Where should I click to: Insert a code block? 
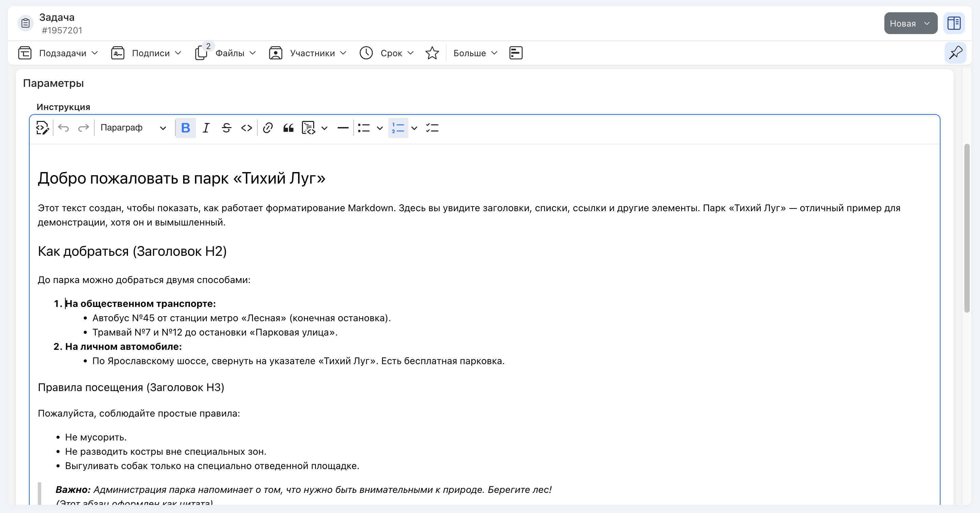click(308, 128)
